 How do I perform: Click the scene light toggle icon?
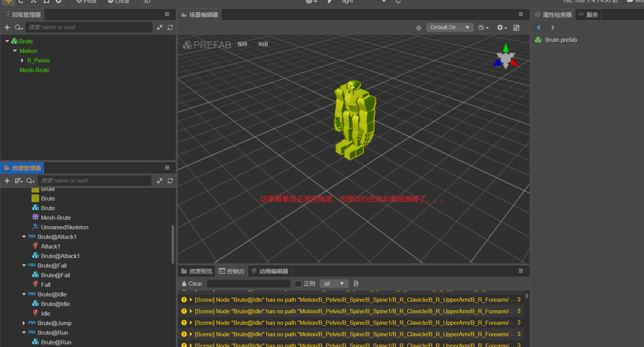tap(419, 28)
